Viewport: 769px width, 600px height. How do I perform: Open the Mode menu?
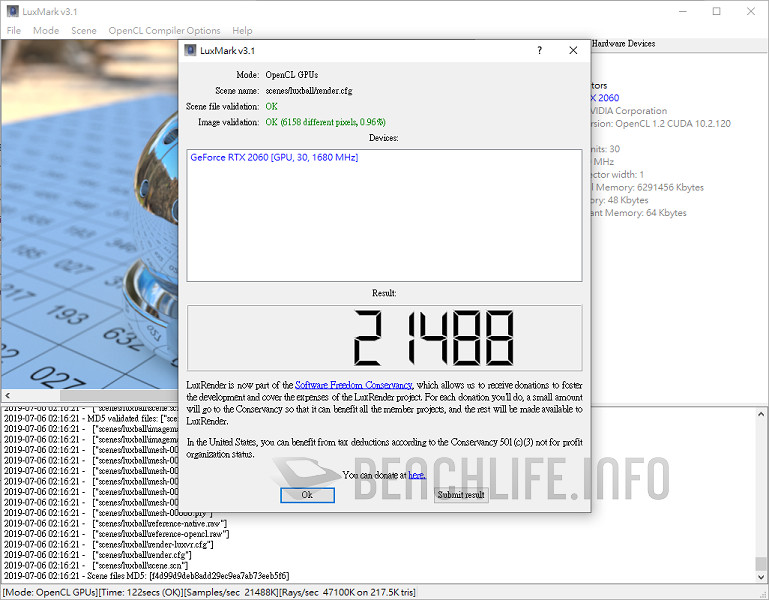pos(46,31)
